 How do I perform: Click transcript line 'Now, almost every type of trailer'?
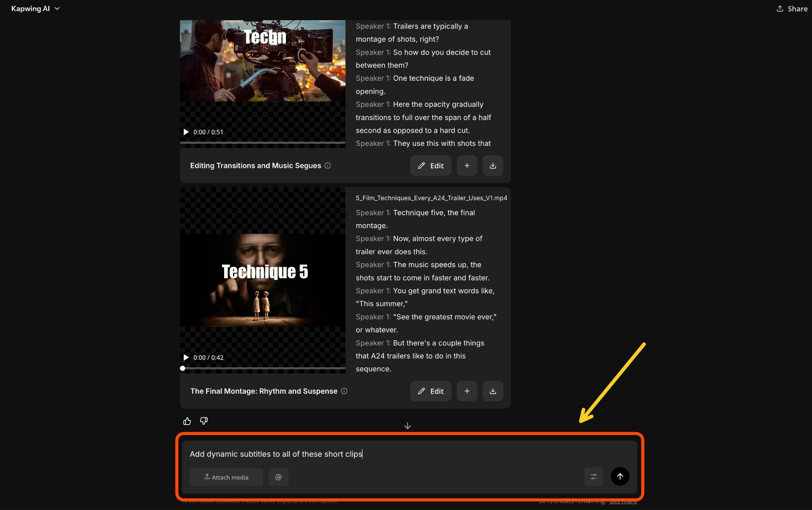click(x=419, y=245)
